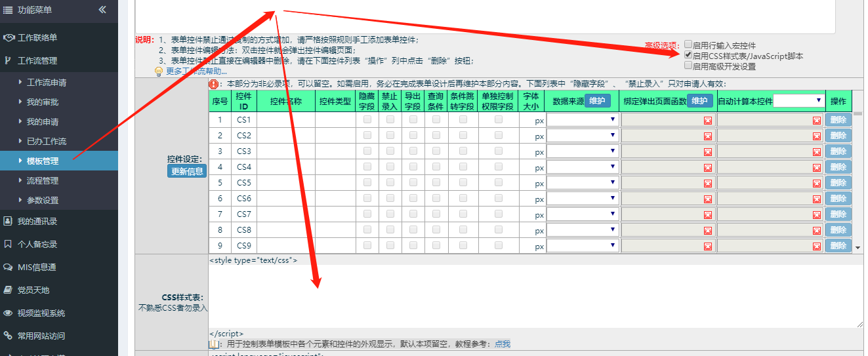Click the 绑定弹出页面函数 input for row CS2

[669, 136]
